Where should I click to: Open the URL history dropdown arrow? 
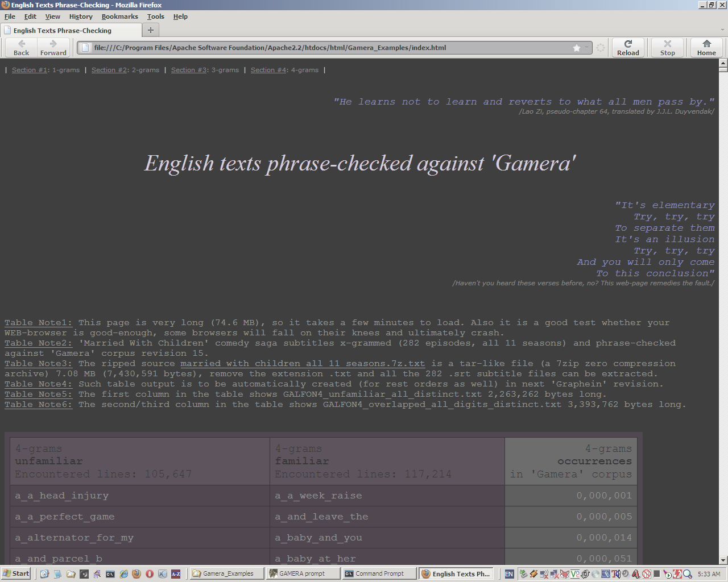(x=588, y=48)
